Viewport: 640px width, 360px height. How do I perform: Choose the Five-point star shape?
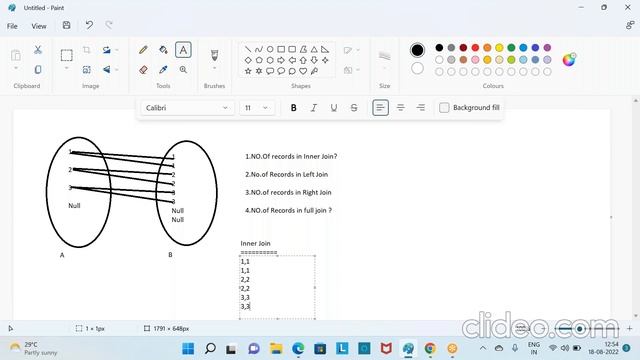click(x=248, y=71)
